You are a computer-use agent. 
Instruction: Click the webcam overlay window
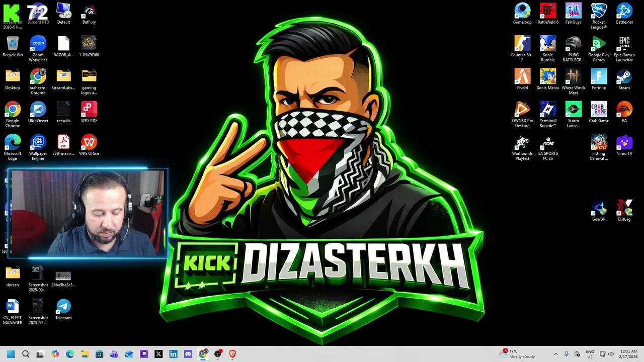pyautogui.click(x=88, y=214)
